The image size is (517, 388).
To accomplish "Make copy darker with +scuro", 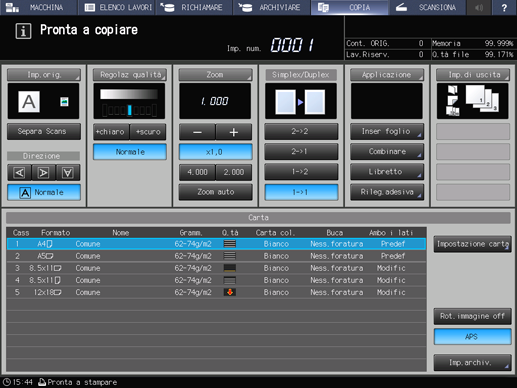I will click(x=148, y=132).
